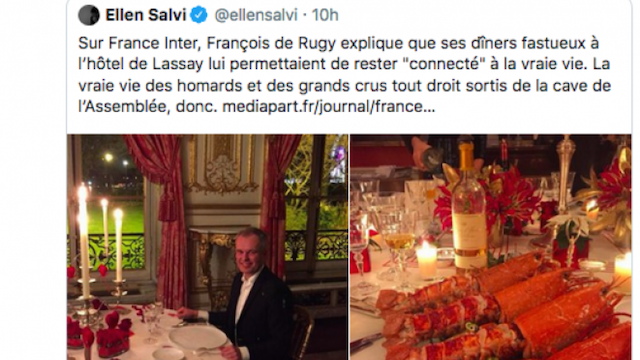Click the small candle beside wine bottle

click(x=427, y=259)
